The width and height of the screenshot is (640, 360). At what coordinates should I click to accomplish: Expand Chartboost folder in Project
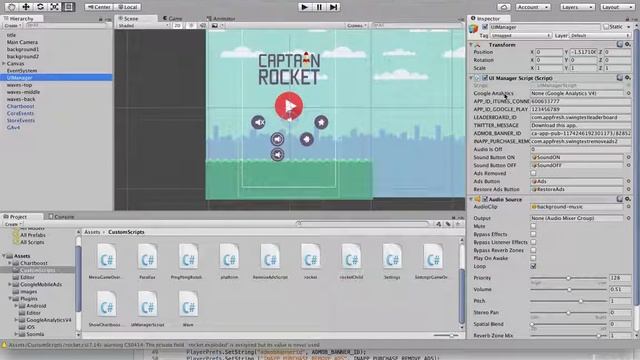[10, 263]
